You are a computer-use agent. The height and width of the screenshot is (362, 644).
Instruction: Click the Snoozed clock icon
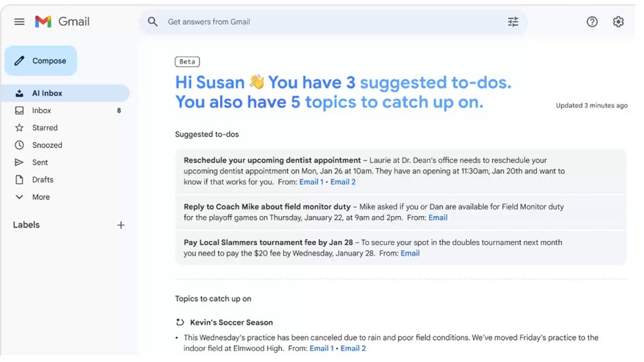click(x=19, y=145)
